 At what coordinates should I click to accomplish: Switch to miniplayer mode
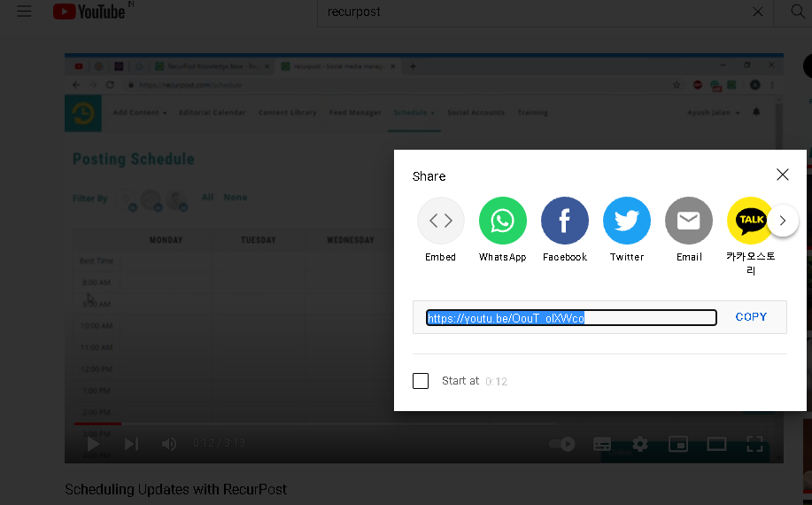tap(678, 444)
